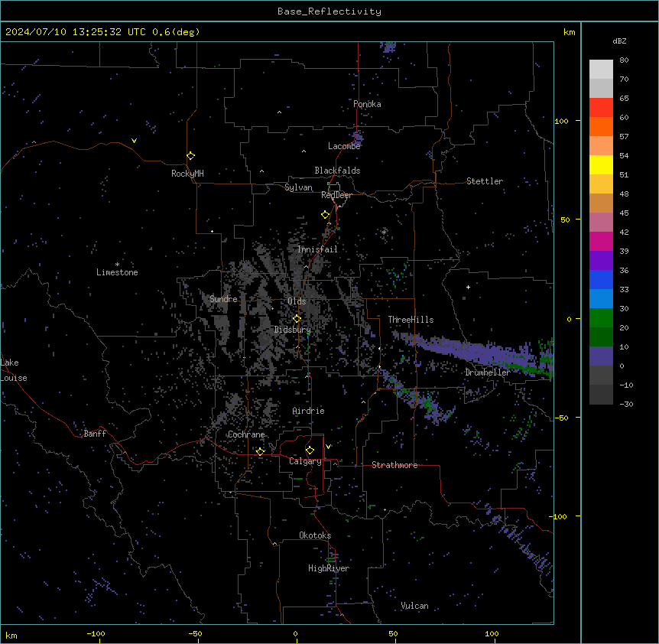
Task: Click the yellow diamond marker below Cochrane
Action: (x=260, y=451)
